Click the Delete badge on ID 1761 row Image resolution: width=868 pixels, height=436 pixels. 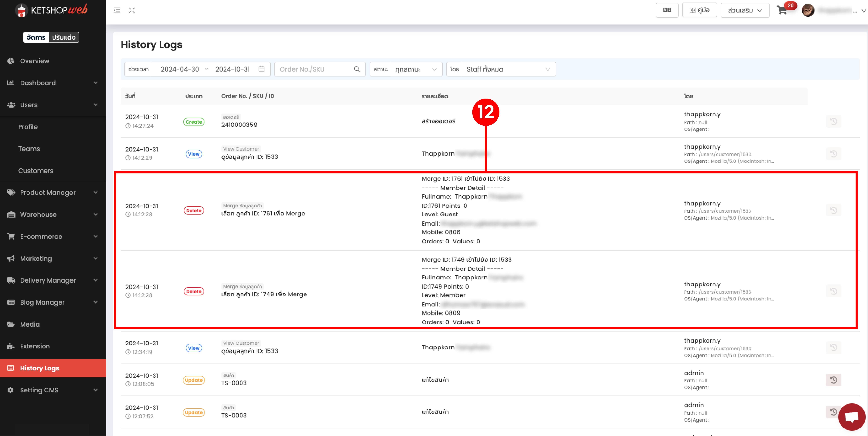coord(194,211)
